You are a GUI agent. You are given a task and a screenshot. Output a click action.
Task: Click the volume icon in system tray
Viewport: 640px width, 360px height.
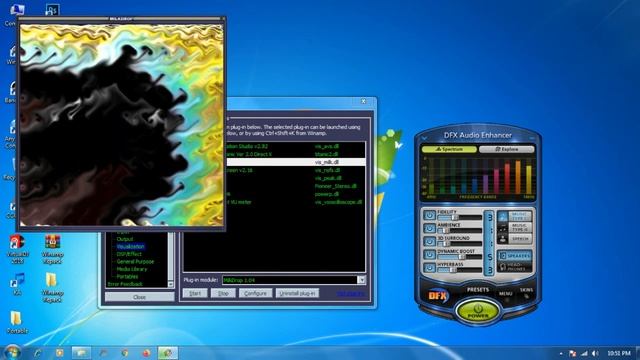point(595,353)
